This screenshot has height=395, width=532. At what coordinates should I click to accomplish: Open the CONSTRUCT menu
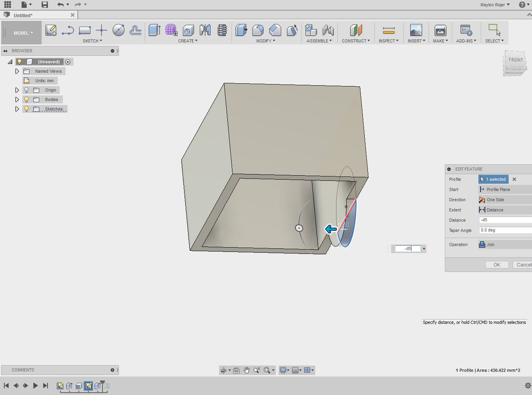point(355,41)
